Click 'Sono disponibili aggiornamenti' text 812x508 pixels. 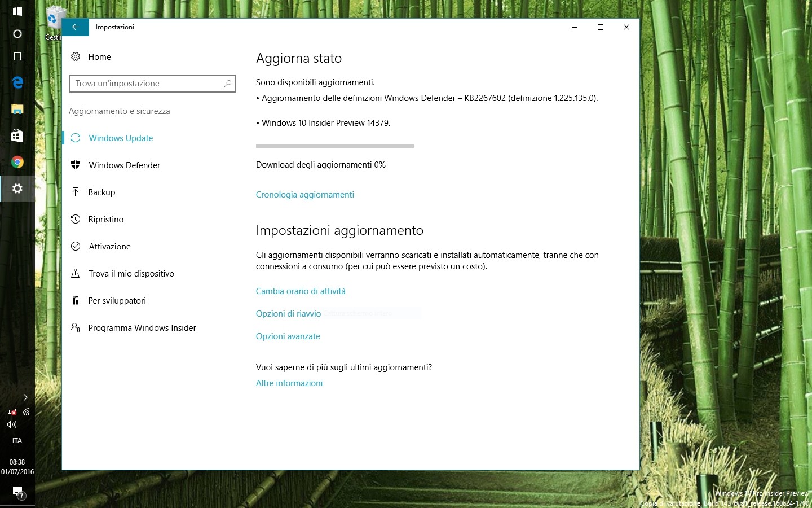point(315,82)
